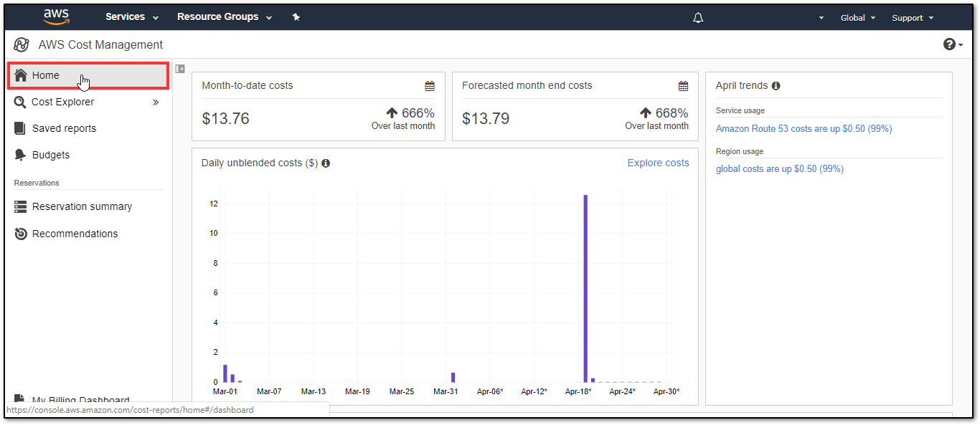Viewport: 980px width, 425px height.
Task: Click the Reservations section heading
Action: [x=37, y=183]
